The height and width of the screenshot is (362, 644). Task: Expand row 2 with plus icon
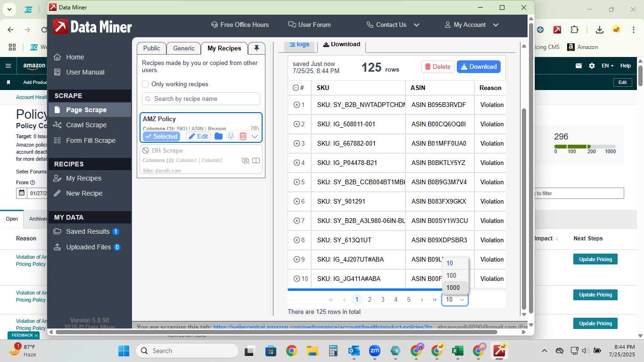click(297, 124)
